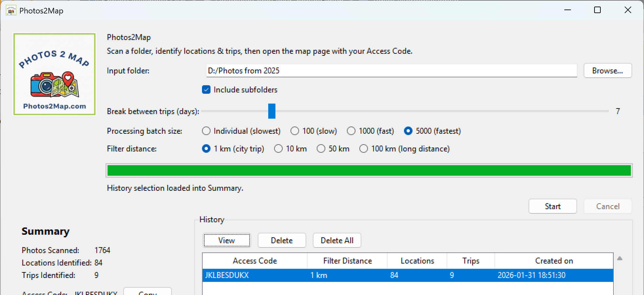Set filter distance to 10 km
644x295 pixels.
coord(278,149)
